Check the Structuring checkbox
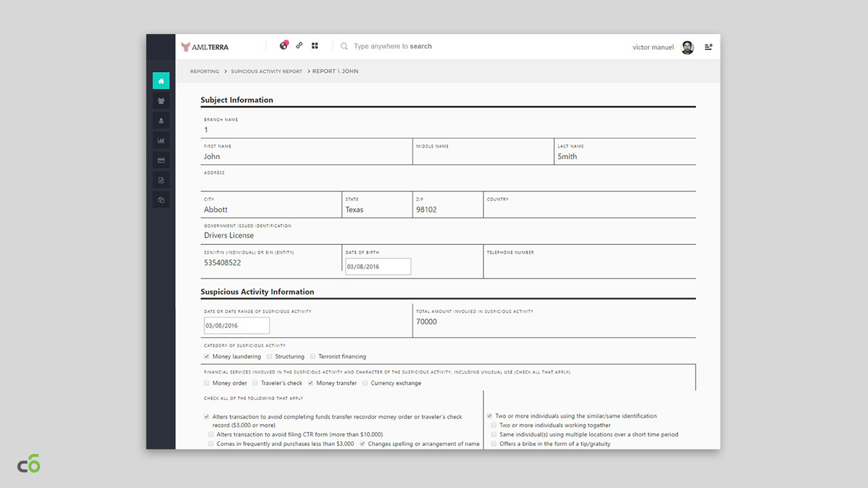 270,356
